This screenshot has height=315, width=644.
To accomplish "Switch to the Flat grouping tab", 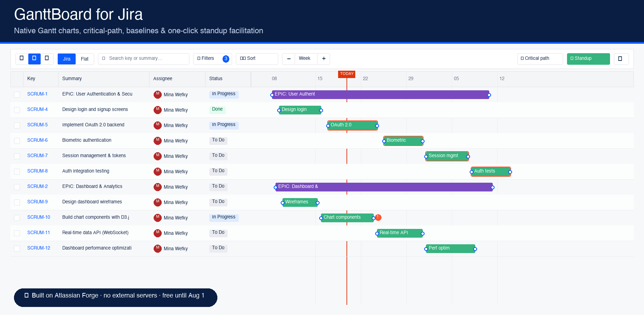I will (85, 59).
